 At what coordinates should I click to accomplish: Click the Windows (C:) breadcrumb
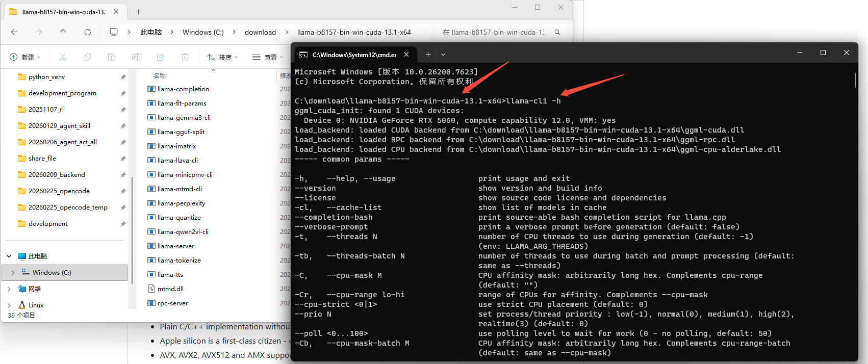pos(203,32)
